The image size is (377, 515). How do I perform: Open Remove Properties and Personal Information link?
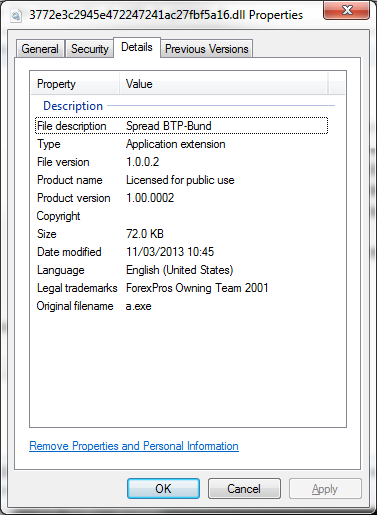coord(134,446)
